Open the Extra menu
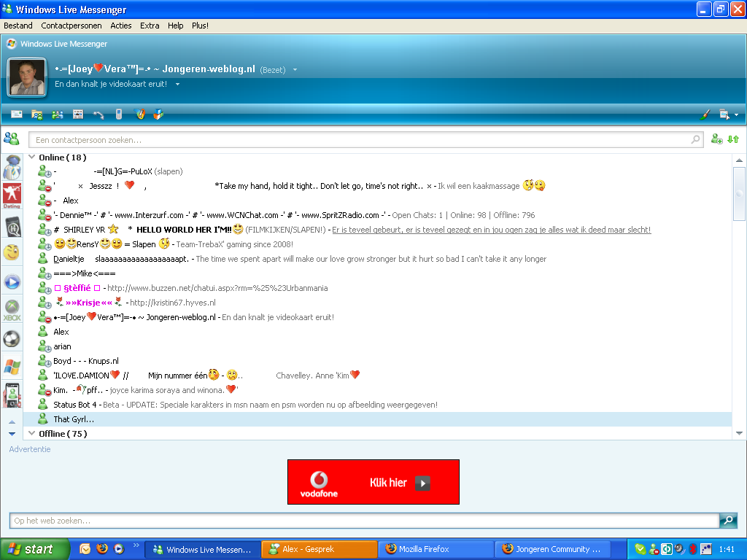 [149, 25]
